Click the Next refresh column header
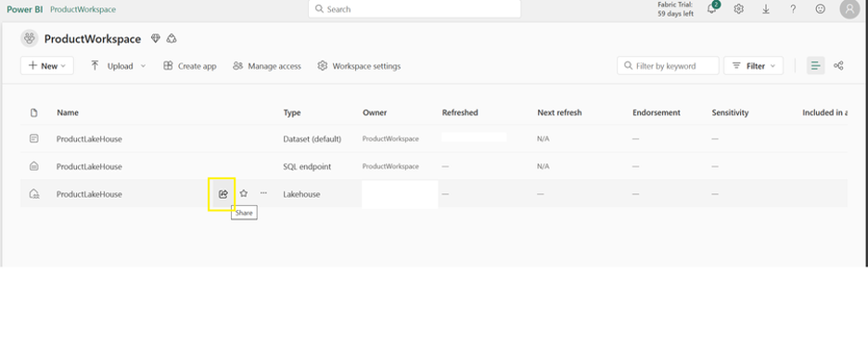Viewport: 868px width, 364px height. coord(559,112)
